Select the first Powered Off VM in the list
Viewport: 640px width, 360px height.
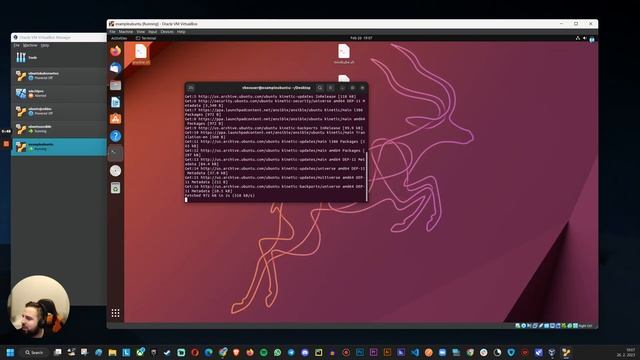click(x=59, y=76)
